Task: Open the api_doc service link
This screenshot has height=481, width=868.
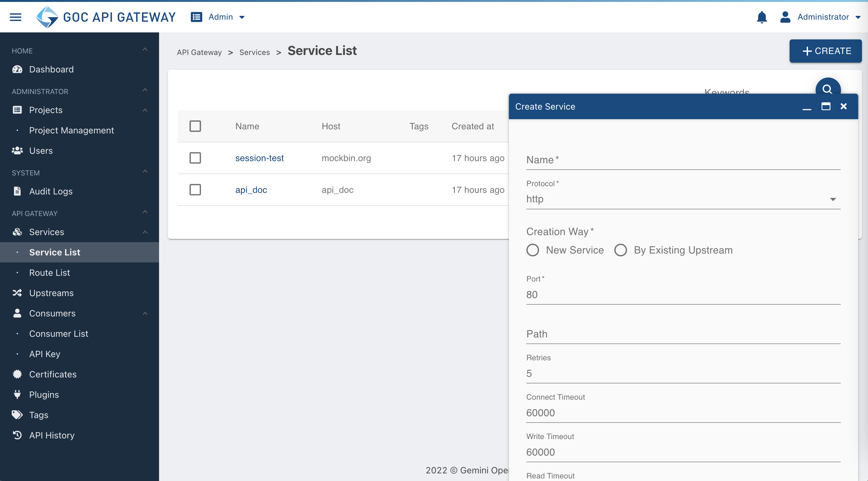Action: (x=251, y=189)
